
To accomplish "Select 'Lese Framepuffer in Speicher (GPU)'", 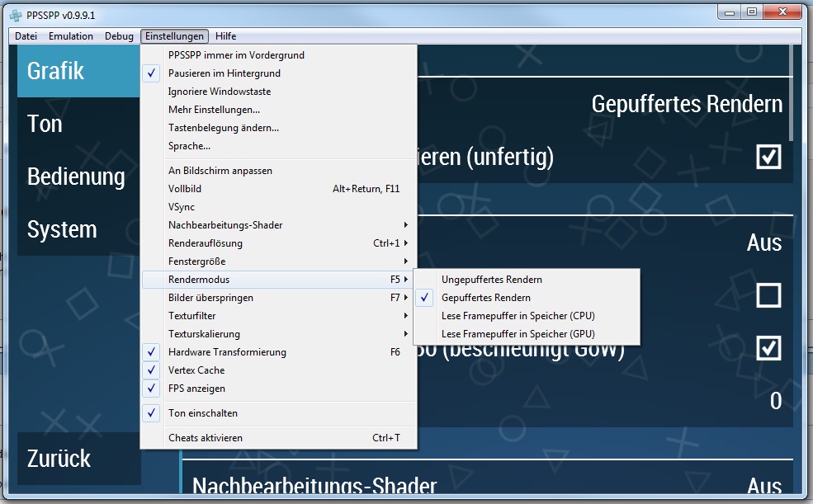I will point(518,334).
